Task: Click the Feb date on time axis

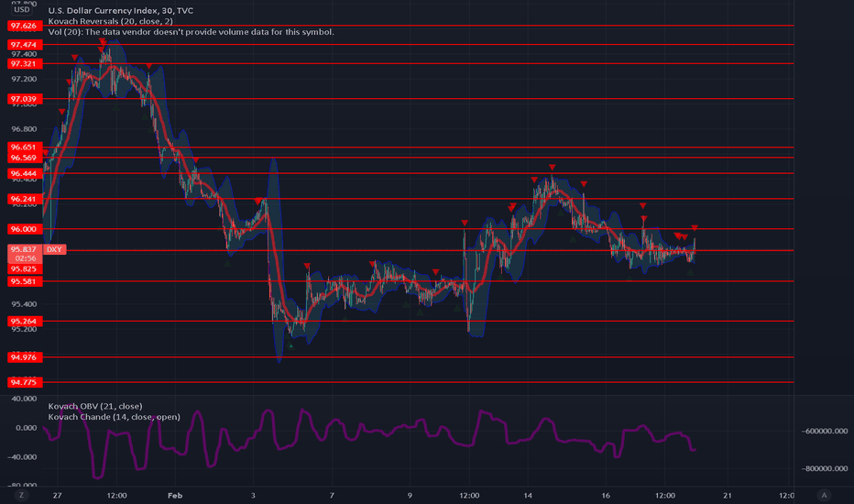Action: point(175,495)
